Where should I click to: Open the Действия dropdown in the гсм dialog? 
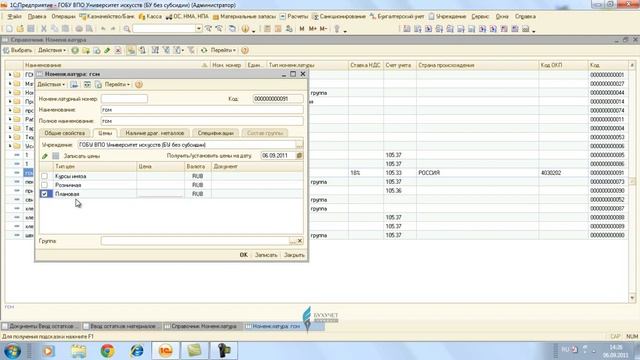(x=51, y=84)
